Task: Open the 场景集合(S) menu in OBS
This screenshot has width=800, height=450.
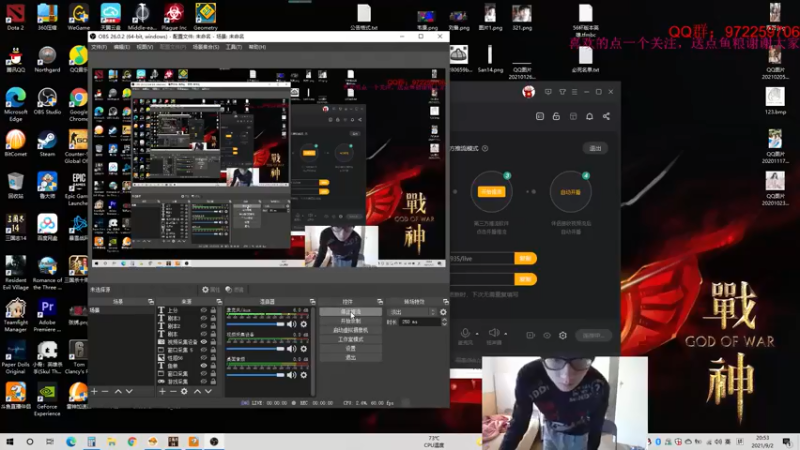Action: click(x=206, y=47)
